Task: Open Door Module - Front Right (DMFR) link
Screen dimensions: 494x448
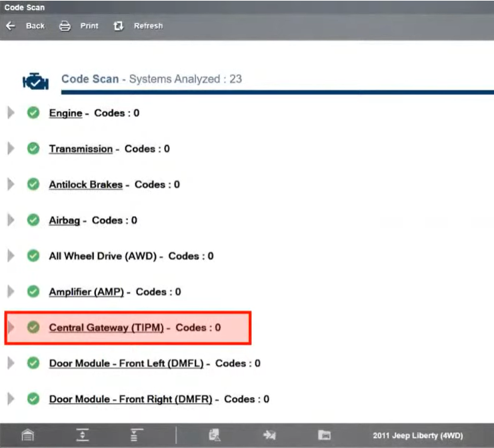Action: pyautogui.click(x=130, y=399)
